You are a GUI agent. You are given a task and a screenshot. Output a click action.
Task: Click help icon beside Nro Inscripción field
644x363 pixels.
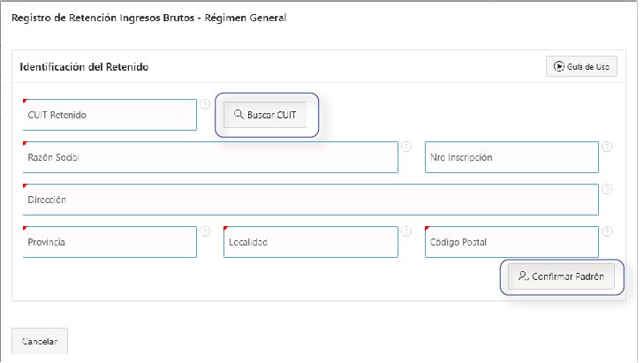[607, 147]
